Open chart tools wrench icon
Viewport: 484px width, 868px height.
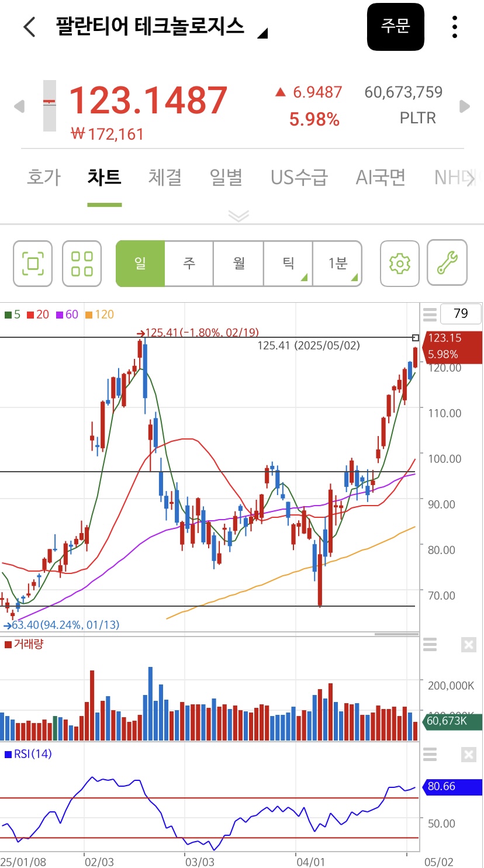tap(447, 263)
